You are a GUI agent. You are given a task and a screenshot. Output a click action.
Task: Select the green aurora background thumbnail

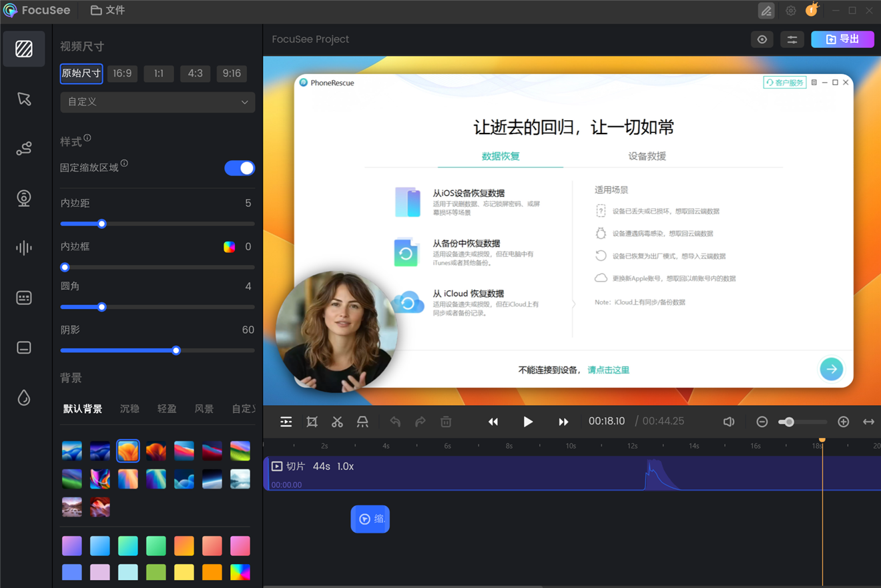tap(72, 479)
